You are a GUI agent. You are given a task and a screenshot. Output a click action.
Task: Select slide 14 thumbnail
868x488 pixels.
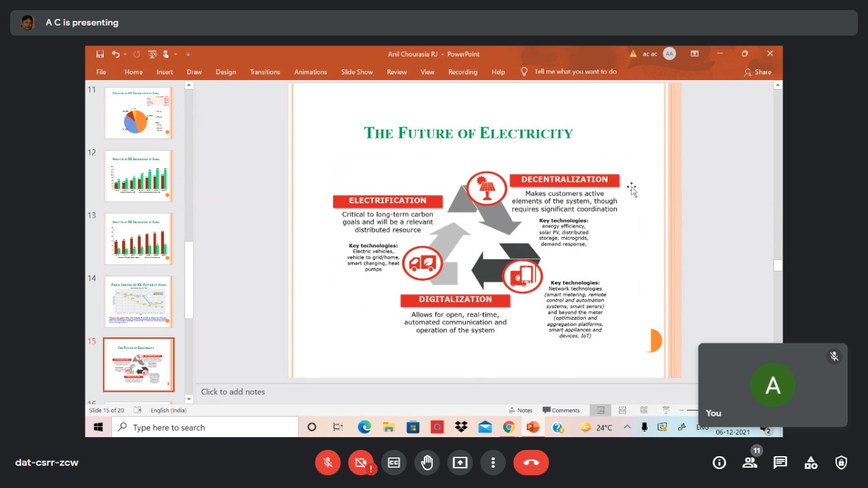[x=138, y=302]
